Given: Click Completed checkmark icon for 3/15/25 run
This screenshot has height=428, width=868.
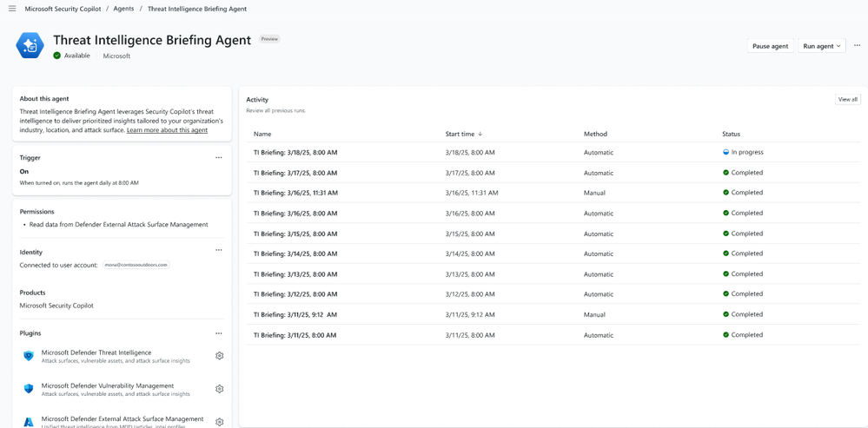Looking at the screenshot, I should click(x=726, y=234).
